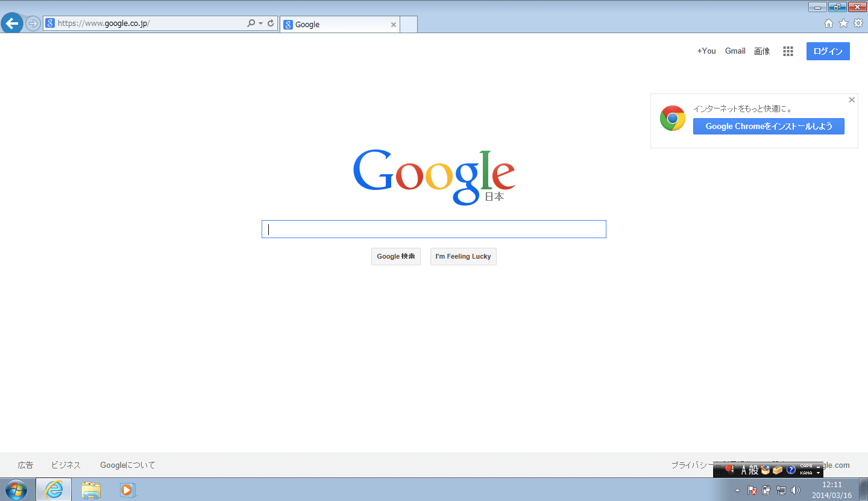Click the Show desktop strip
Screen dimensions: 868x501
point(864,490)
